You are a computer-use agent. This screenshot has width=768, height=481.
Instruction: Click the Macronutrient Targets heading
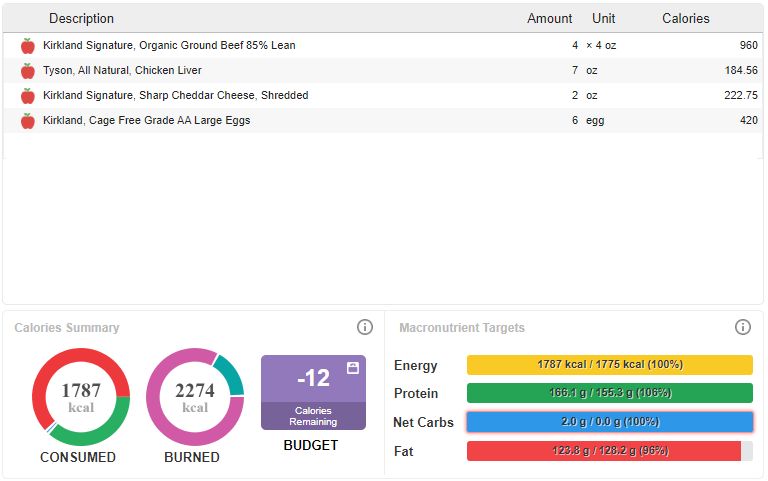(462, 328)
